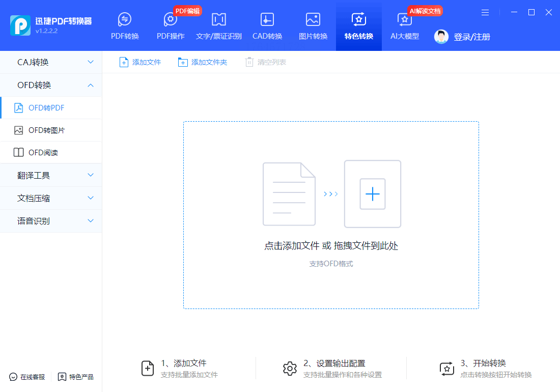Image resolution: width=560 pixels, height=392 pixels.
Task: Click the add-folder plus icon
Action: point(182,62)
